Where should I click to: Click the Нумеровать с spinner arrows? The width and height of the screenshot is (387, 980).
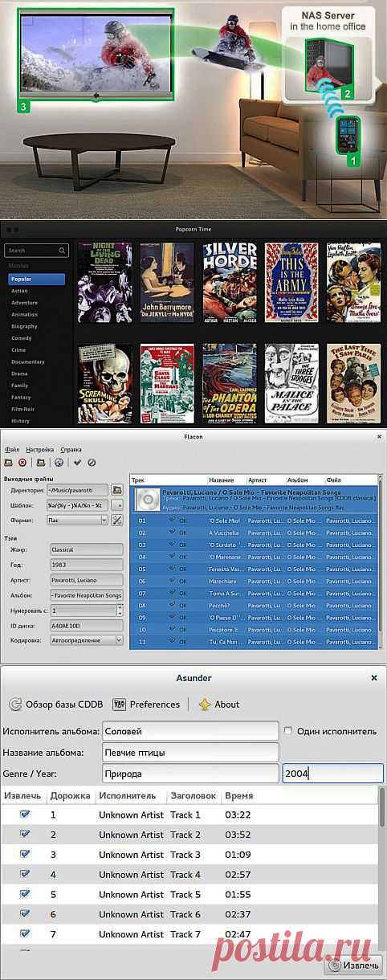click(119, 610)
